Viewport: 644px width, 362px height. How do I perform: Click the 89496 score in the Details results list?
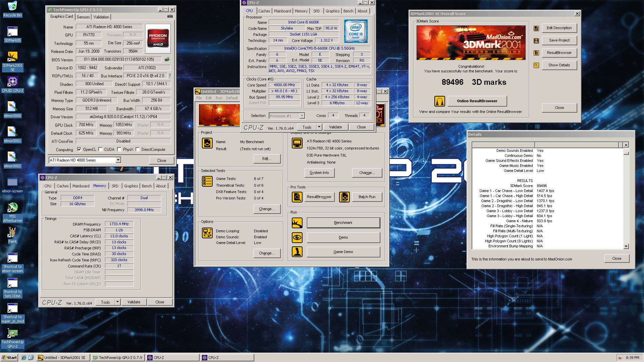pyautogui.click(x=542, y=186)
